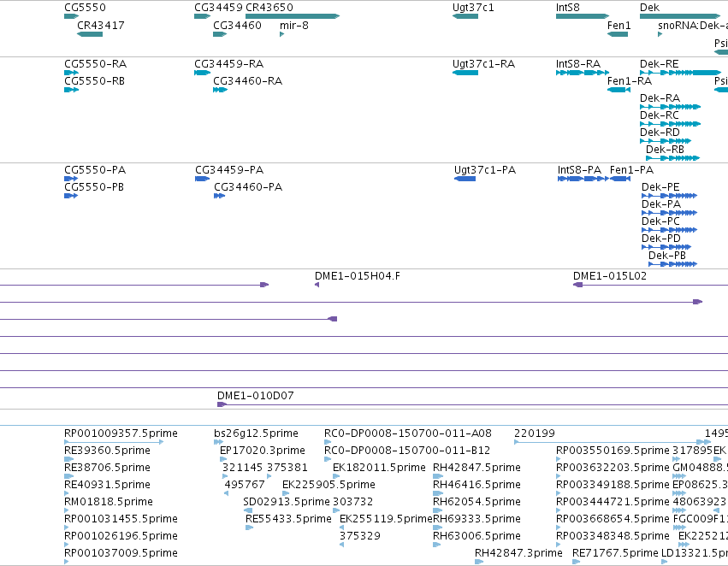Click the Dek-RB transcript glyph
The image size is (728, 566).
(x=672, y=158)
